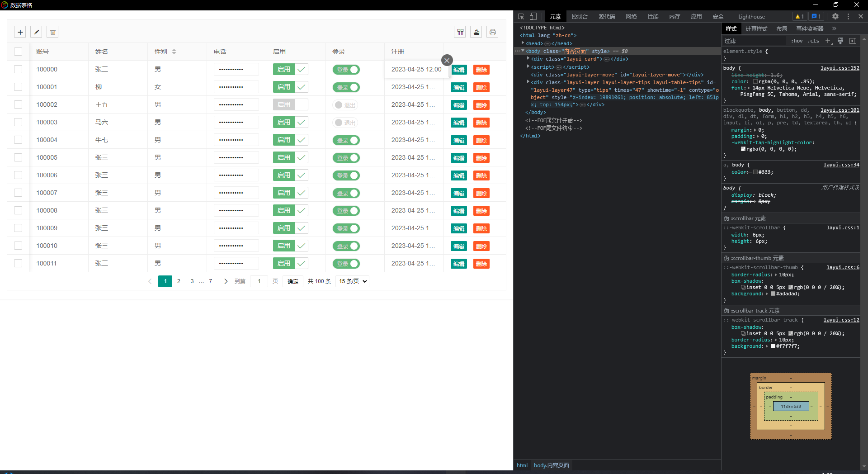Image resolution: width=868 pixels, height=474 pixels.
Task: Show more style pane tabs chevron
Action: 834,28
